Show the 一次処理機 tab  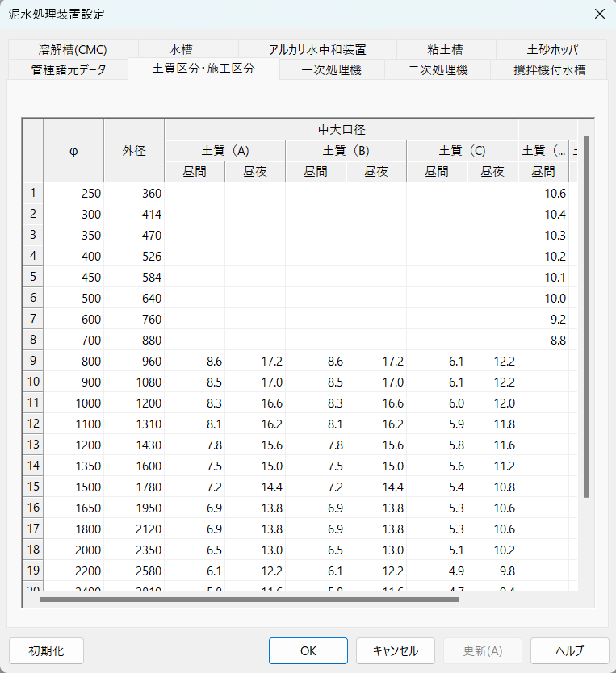click(x=331, y=69)
